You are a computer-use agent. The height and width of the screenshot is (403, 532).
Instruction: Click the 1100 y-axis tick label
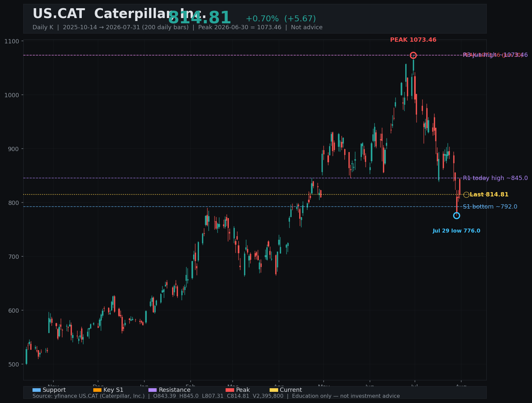12,41
